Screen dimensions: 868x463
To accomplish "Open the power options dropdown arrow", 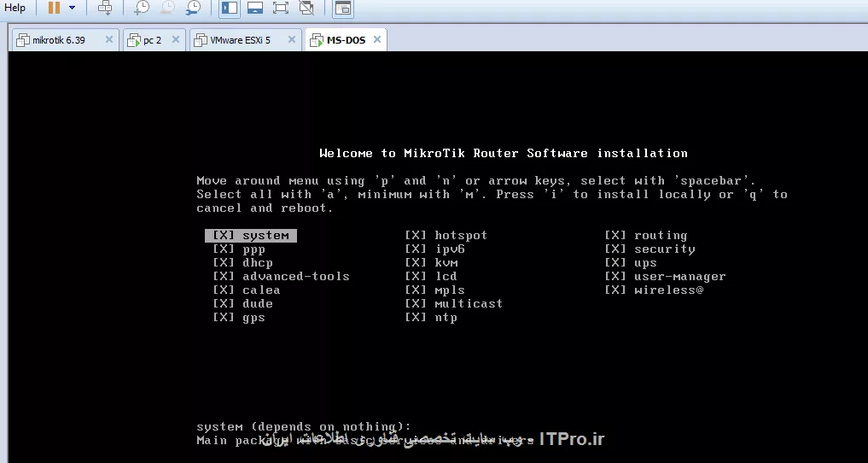I will (x=72, y=8).
